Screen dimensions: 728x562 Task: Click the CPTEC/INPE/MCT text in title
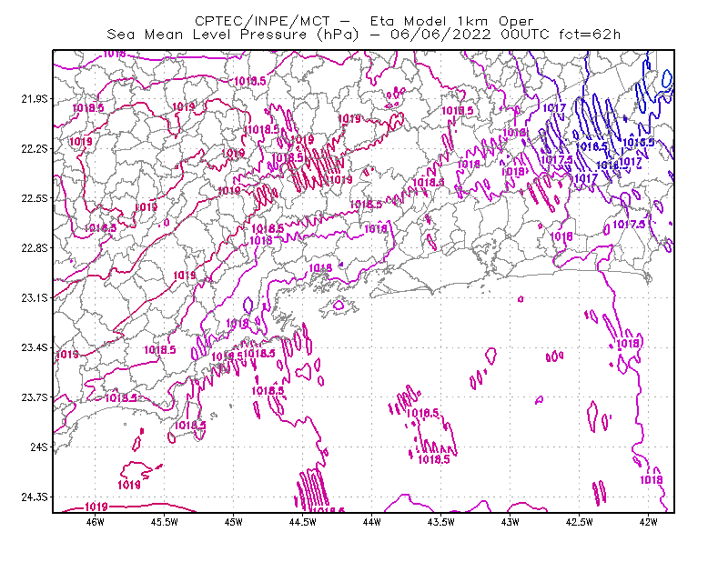262,21
